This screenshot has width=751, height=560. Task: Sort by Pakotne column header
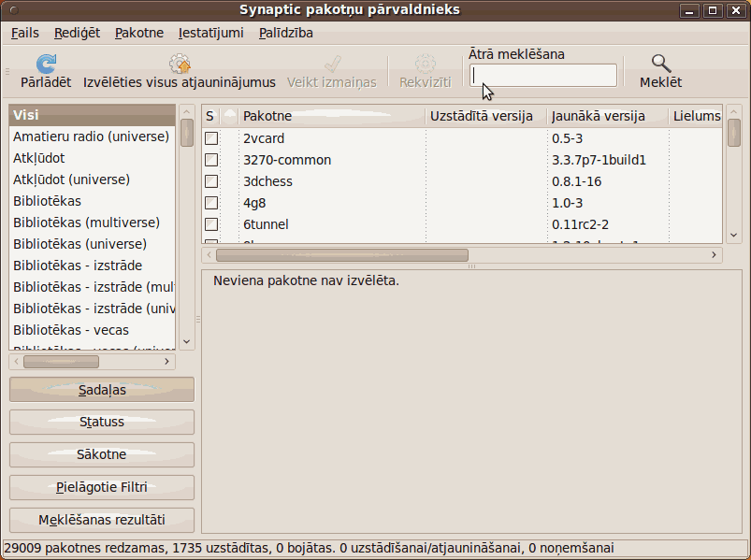point(332,116)
